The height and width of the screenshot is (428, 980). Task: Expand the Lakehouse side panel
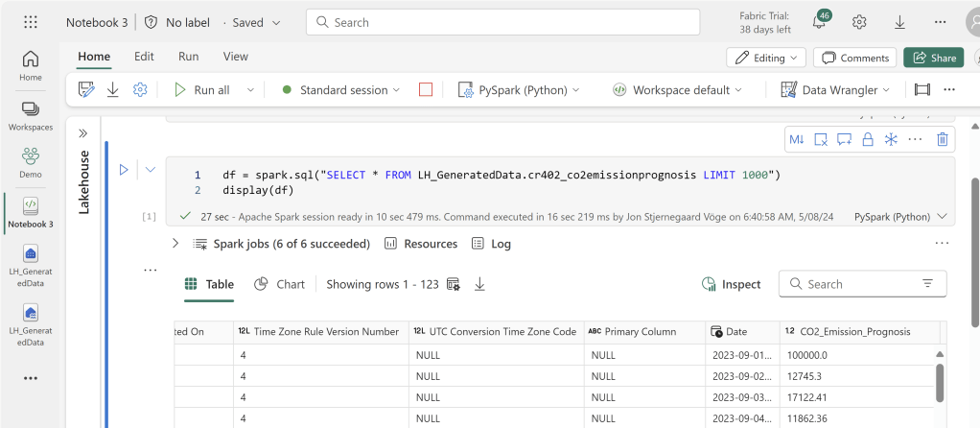pyautogui.click(x=82, y=133)
